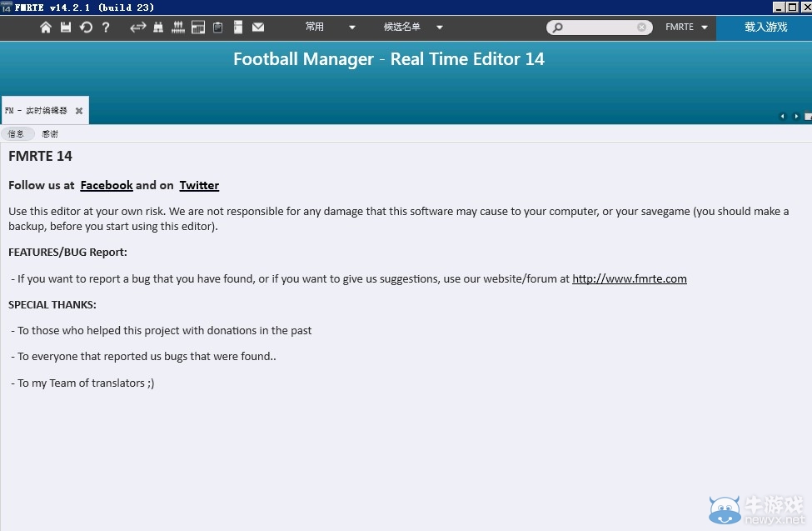Click the "To everyone that reported us bugs" line

pos(143,357)
